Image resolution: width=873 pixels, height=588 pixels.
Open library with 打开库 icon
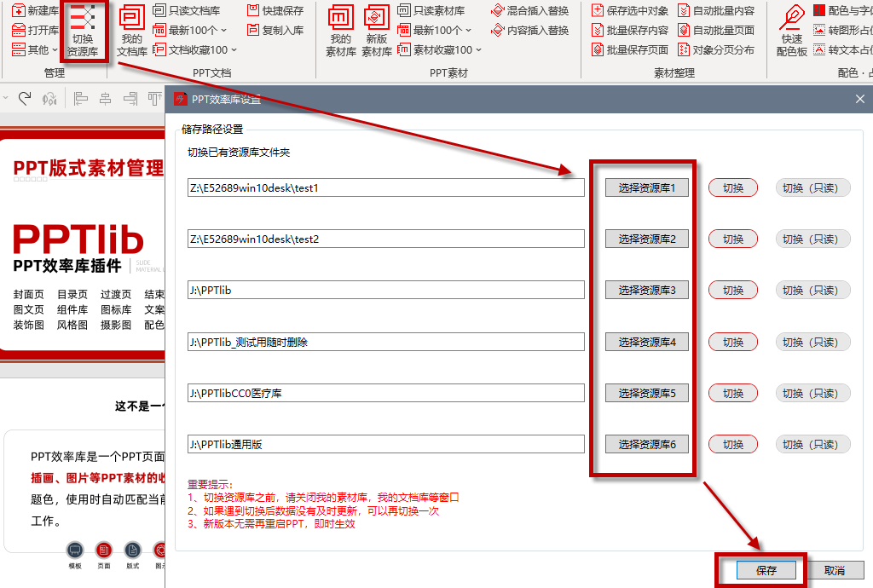[x=19, y=30]
